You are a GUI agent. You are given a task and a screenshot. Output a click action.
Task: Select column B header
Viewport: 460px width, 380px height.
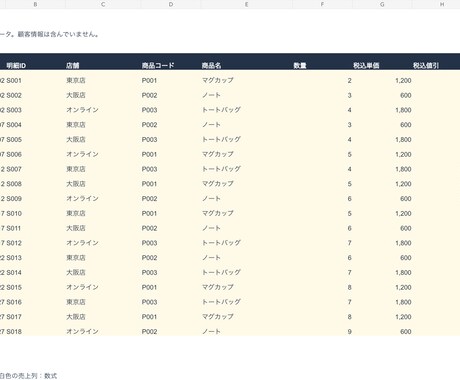(35, 4)
